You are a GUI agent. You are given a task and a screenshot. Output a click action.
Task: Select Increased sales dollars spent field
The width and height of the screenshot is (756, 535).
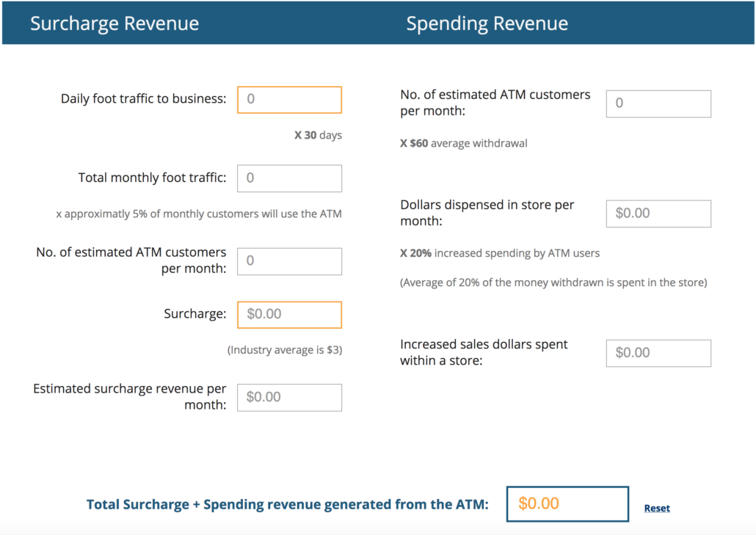[658, 353]
